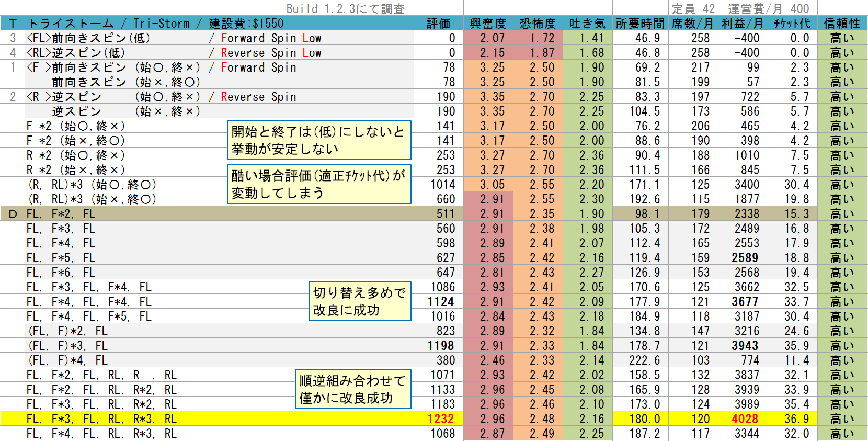
Task: Select the profit value 774
Action: pyautogui.click(x=750, y=360)
